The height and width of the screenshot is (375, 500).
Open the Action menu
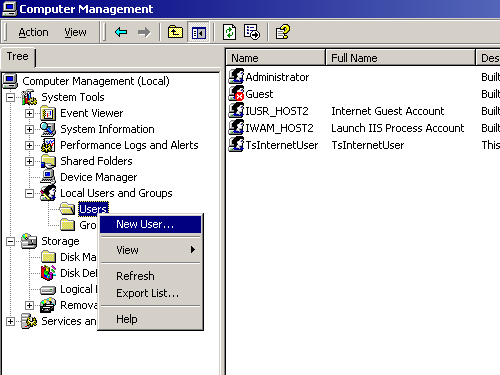pyautogui.click(x=33, y=32)
